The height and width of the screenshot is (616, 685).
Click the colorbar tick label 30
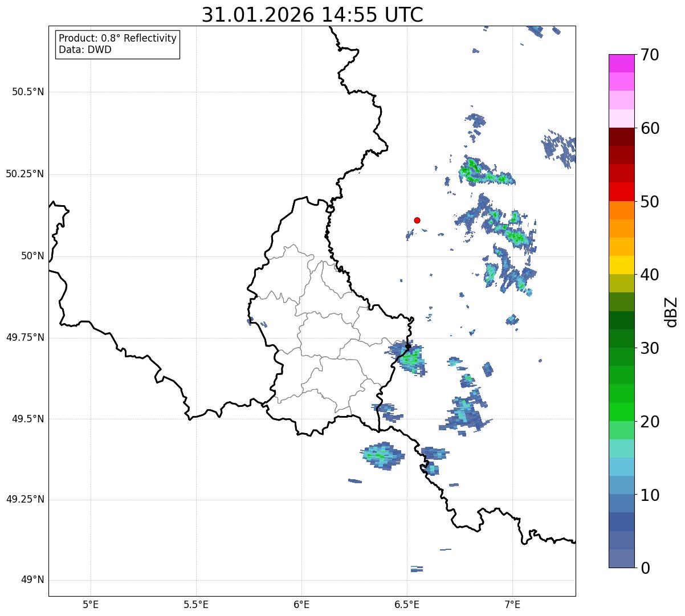(x=650, y=348)
